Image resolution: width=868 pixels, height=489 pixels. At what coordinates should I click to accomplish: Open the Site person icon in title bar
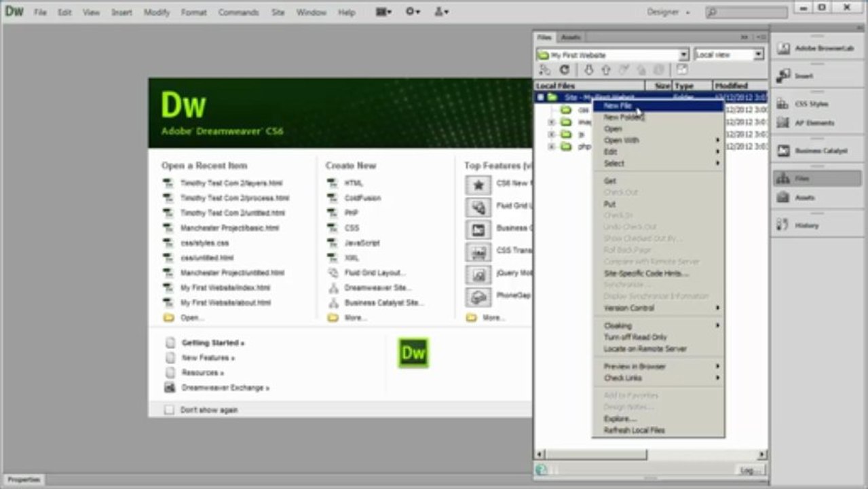click(x=441, y=12)
